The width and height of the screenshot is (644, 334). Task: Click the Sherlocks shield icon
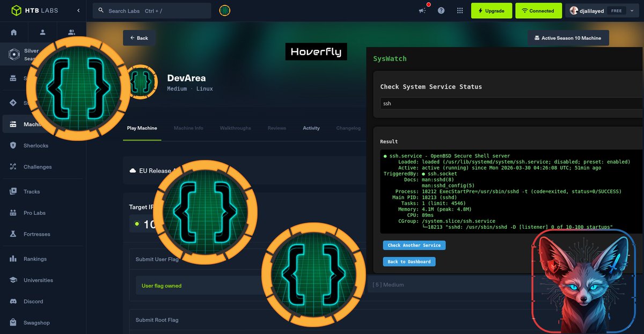13,146
